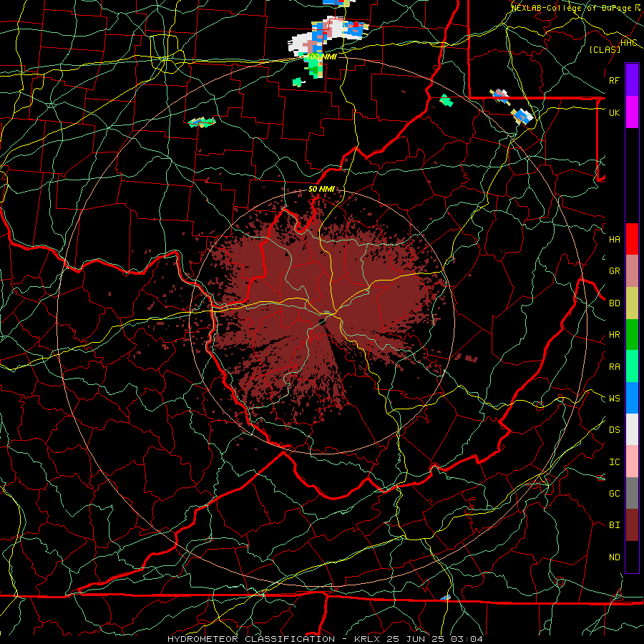Click the [CLAS] label above the legend
This screenshot has width=644, height=644.
pyautogui.click(x=605, y=49)
